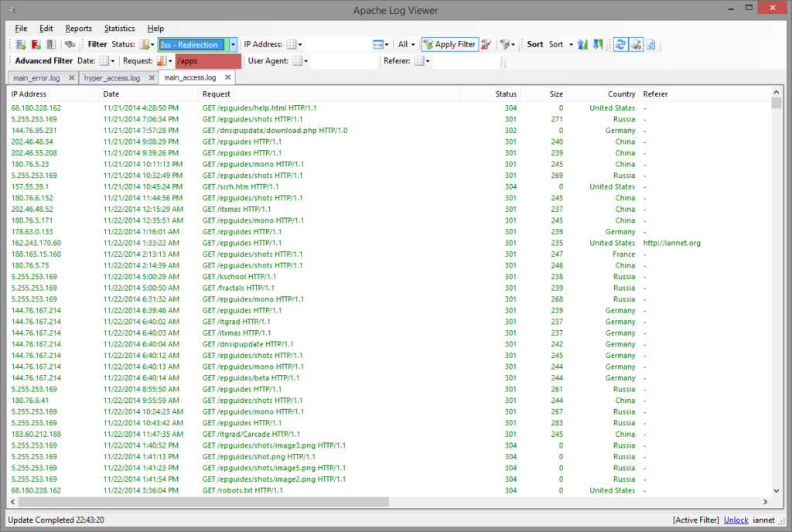Click the clear filter funnel icon

pos(486,44)
